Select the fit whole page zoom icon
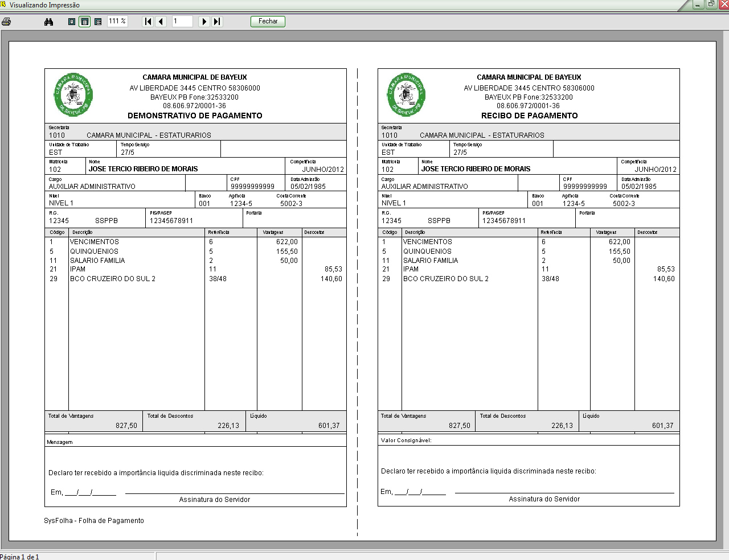Viewport: 729px width, 560px height. pos(72,22)
